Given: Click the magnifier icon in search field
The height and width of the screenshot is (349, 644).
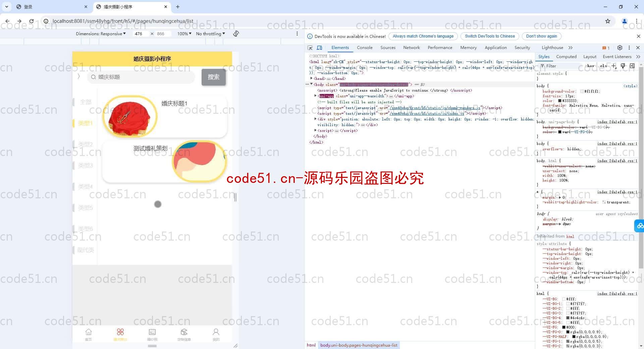Looking at the screenshot, I should (94, 77).
